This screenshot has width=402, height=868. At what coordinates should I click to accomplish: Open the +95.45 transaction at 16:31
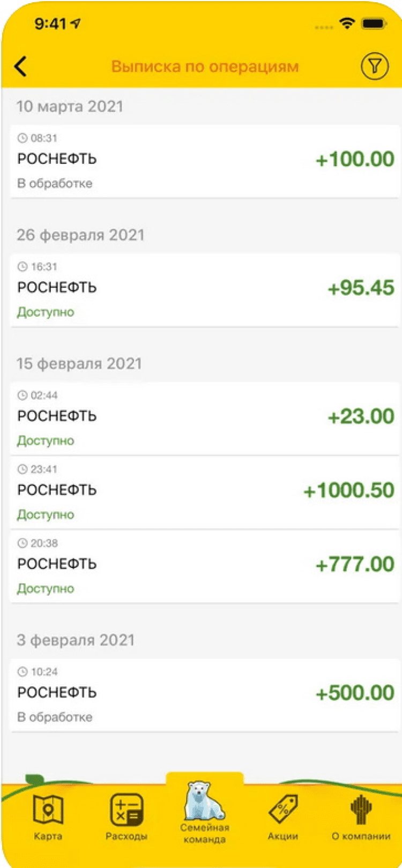coord(204,289)
